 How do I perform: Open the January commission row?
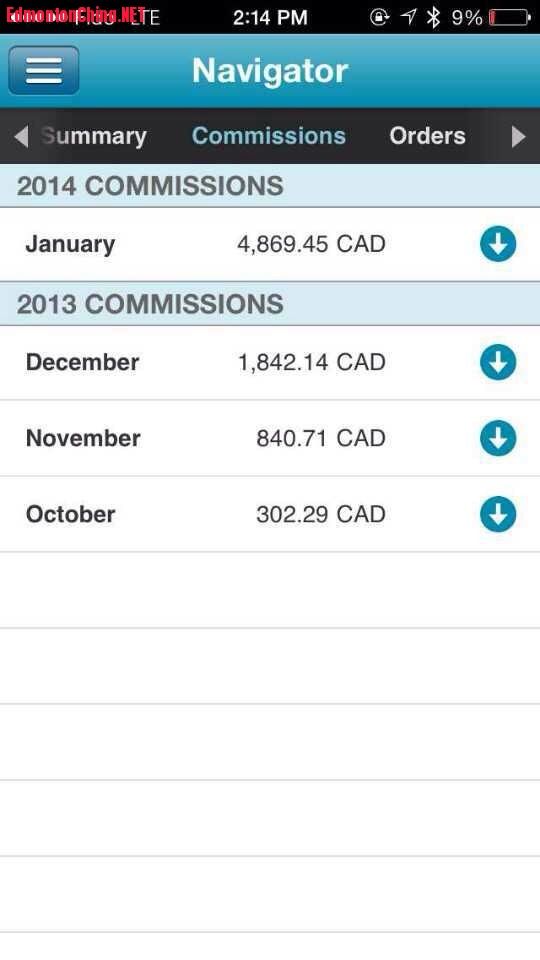[x=270, y=244]
